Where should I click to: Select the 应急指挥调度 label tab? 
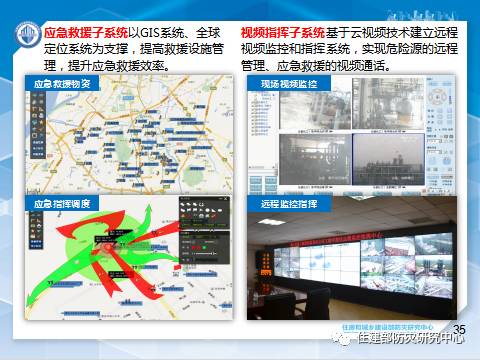coord(62,203)
